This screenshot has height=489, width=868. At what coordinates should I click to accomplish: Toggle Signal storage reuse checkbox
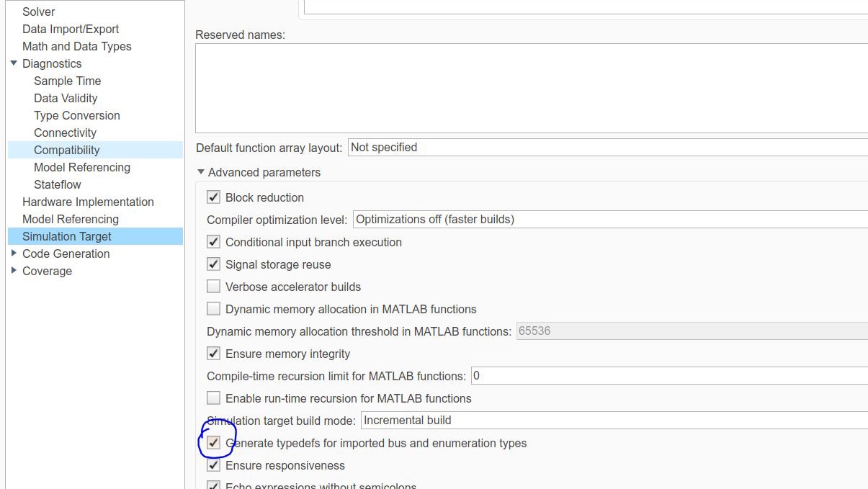tap(213, 264)
